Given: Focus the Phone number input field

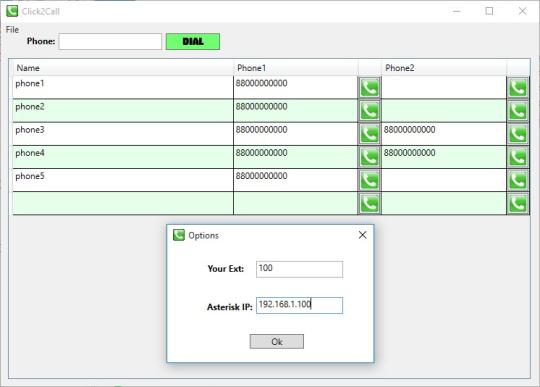Looking at the screenshot, I should (x=110, y=41).
